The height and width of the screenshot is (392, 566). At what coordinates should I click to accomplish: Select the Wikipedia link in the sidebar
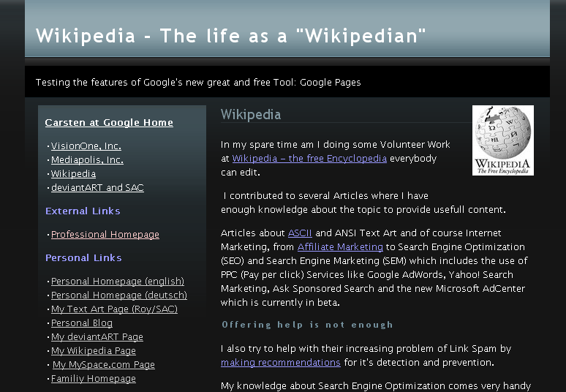pos(74,173)
